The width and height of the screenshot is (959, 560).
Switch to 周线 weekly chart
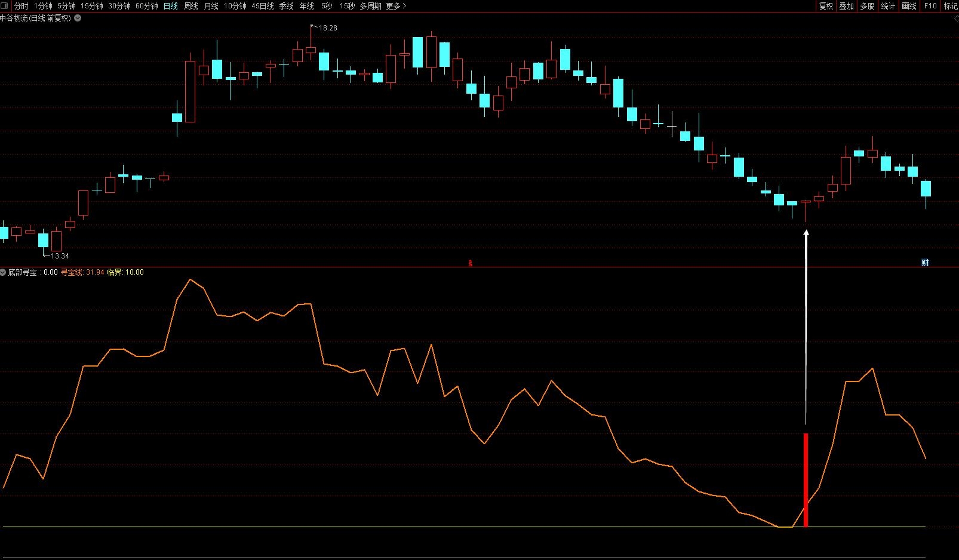click(x=191, y=6)
